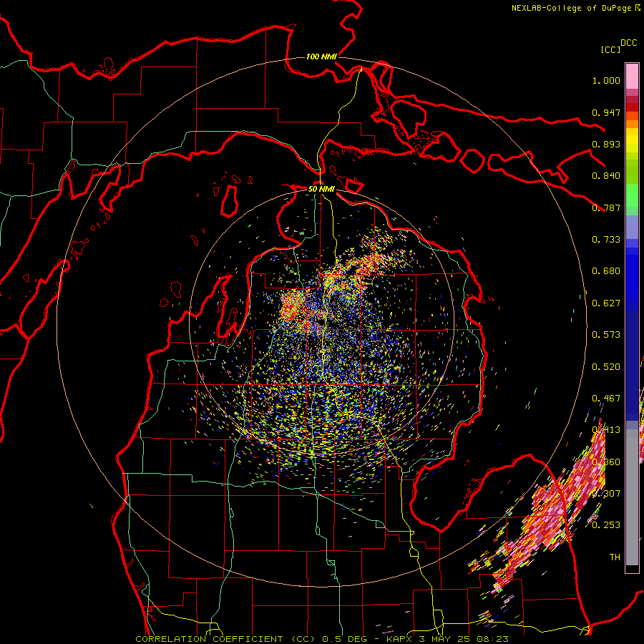The height and width of the screenshot is (644, 644).
Task: Click the 0.573 legend value
Action: click(606, 335)
